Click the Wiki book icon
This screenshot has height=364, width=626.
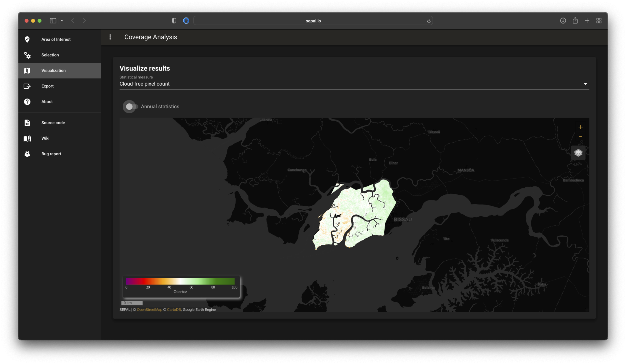pyautogui.click(x=27, y=138)
